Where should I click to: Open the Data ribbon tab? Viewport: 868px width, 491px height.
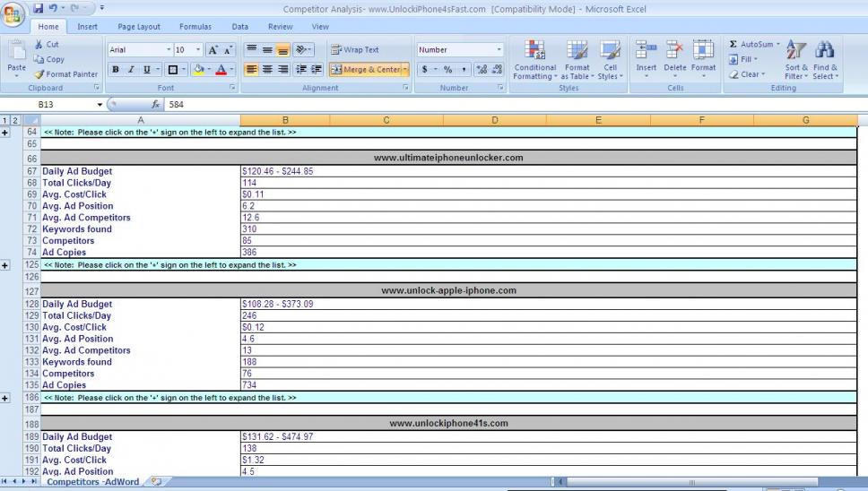point(239,27)
